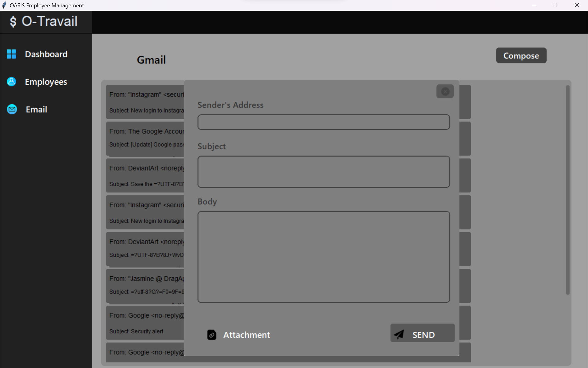The image size is (588, 368).
Task: Click inside the Sender's Address field
Action: (324, 122)
